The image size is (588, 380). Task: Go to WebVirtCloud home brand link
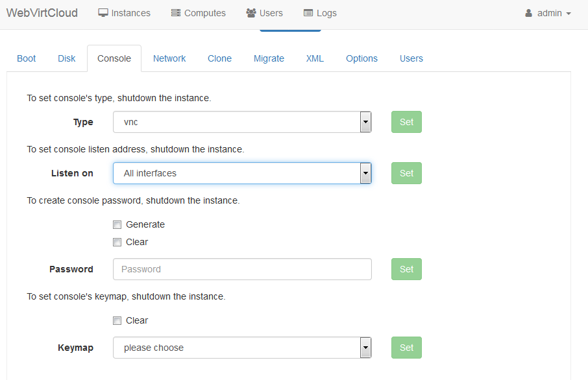42,13
